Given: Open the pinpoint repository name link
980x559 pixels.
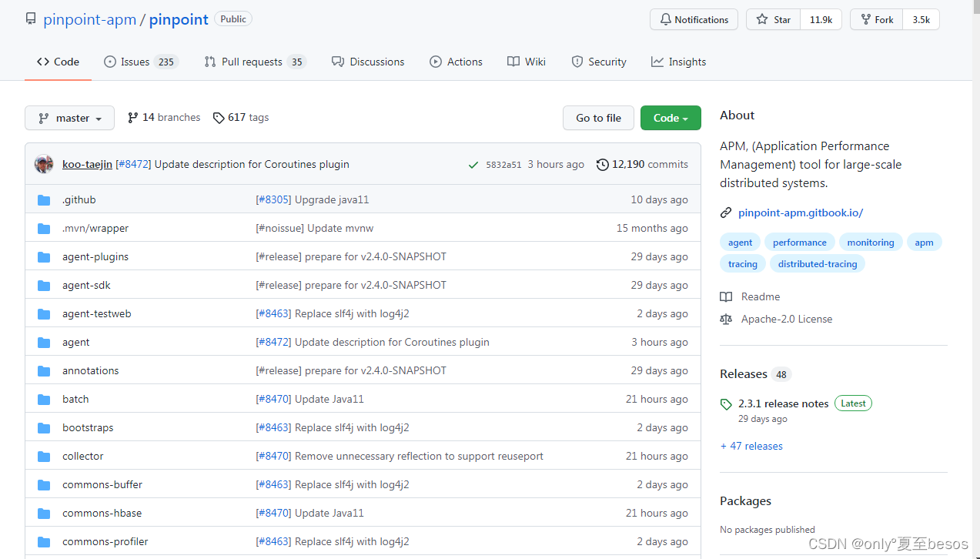Looking at the screenshot, I should pos(179,20).
